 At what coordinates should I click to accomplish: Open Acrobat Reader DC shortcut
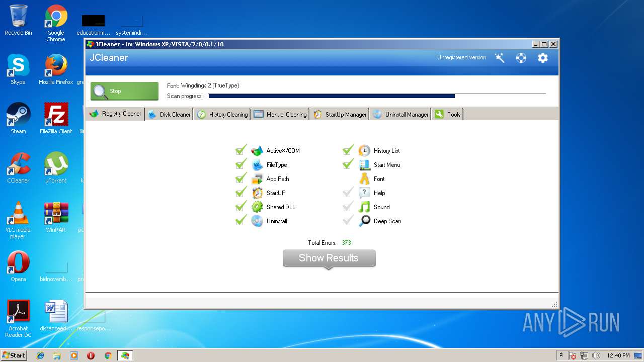click(18, 319)
